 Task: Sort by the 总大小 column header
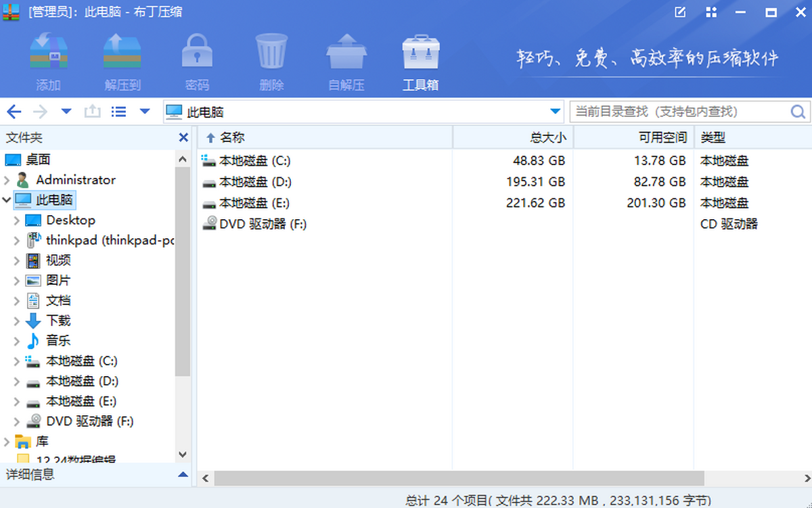point(513,137)
